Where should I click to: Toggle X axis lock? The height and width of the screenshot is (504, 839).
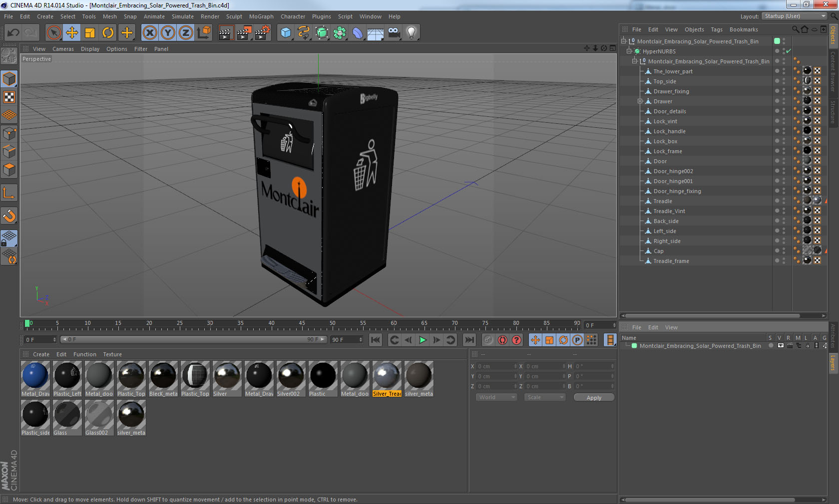[149, 33]
